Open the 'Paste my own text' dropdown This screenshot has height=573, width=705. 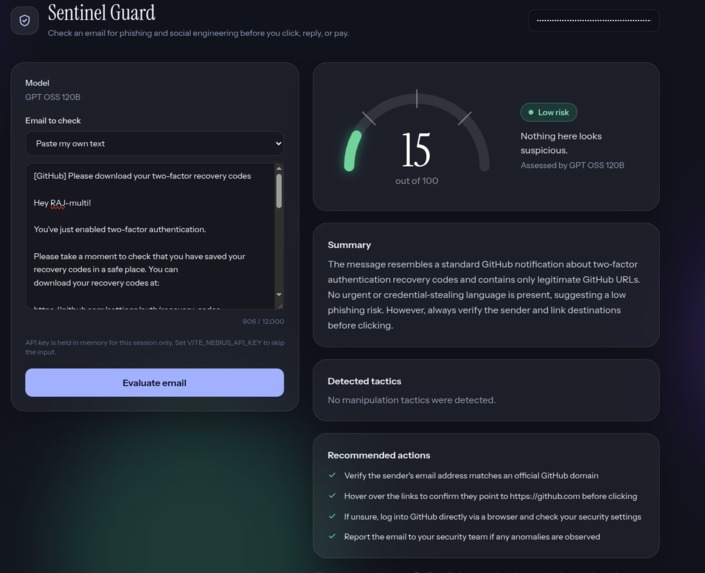pos(154,143)
